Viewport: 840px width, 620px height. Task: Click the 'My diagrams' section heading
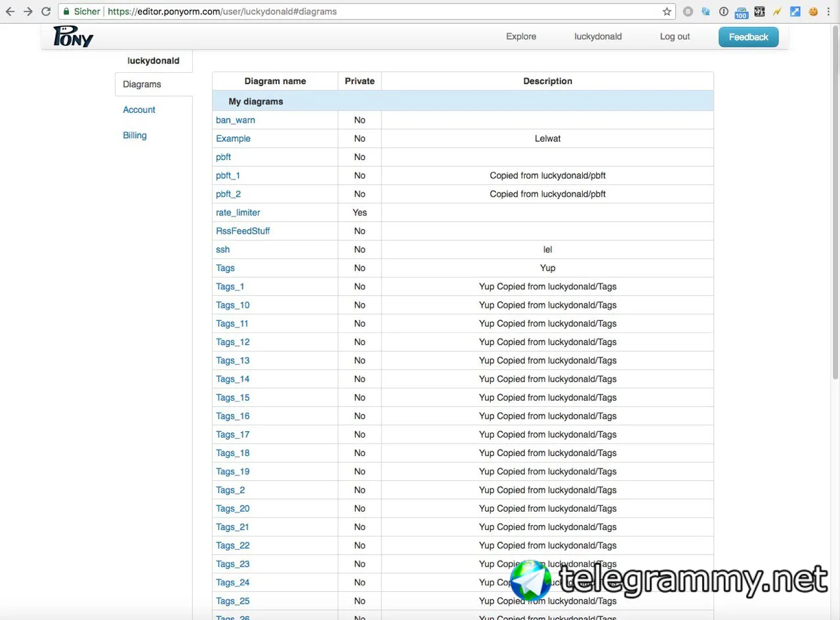(256, 102)
